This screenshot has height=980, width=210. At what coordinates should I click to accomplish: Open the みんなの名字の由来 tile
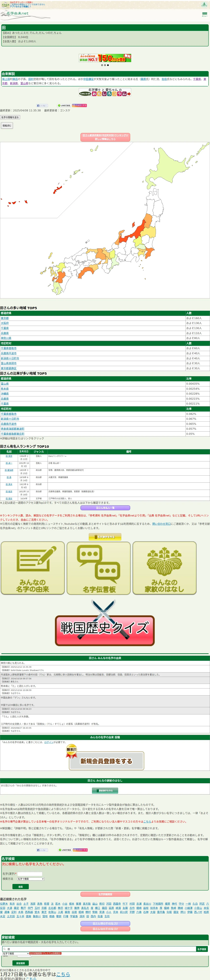[x=33, y=568]
